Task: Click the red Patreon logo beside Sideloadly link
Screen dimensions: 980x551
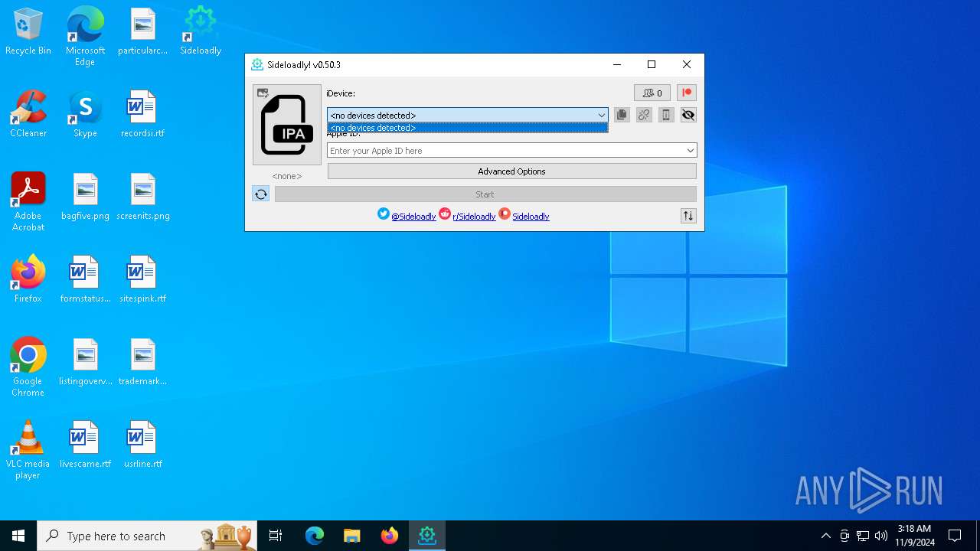Action: 505,214
